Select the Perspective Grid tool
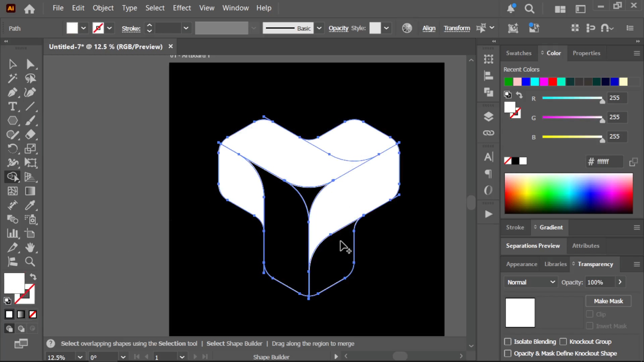 coord(30,177)
